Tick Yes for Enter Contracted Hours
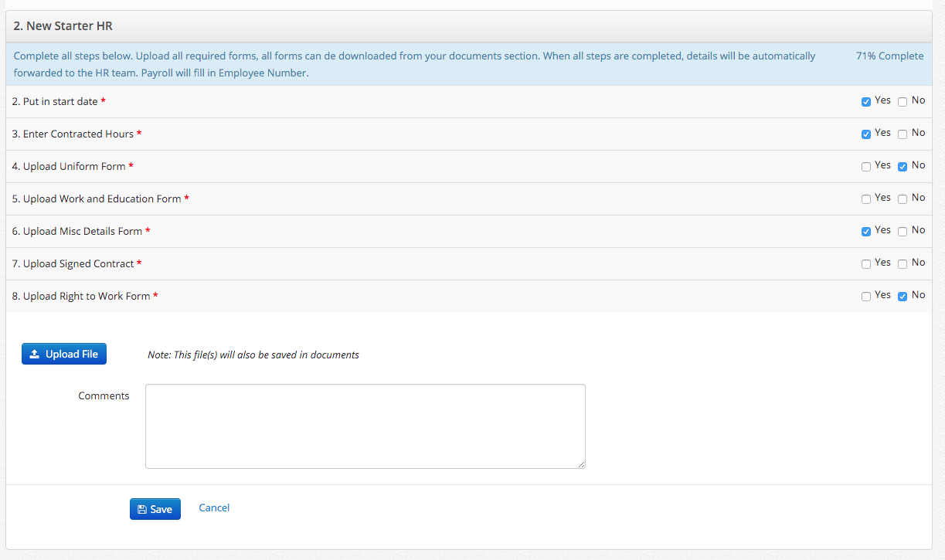945x560 pixels. (x=866, y=134)
